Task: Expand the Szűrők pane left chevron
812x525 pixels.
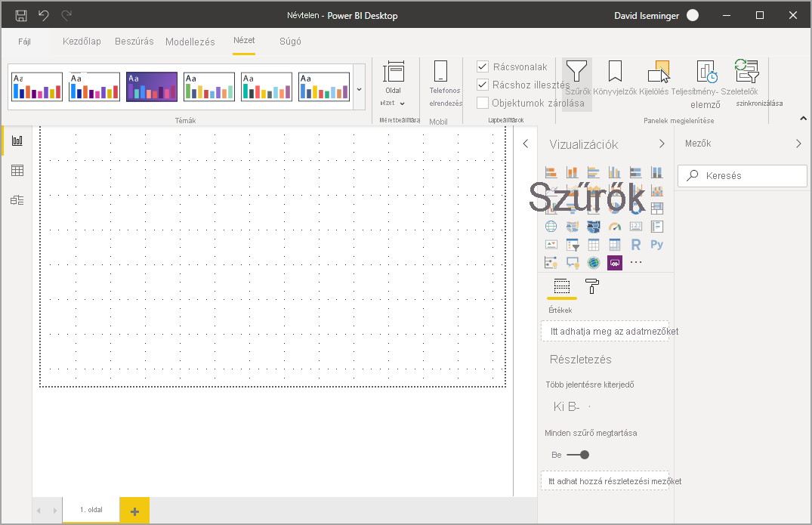Action: pos(526,144)
